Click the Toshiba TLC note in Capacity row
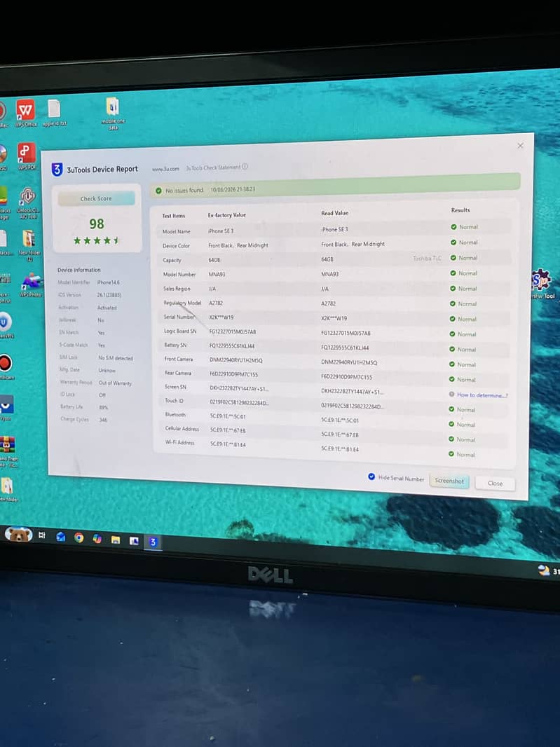The width and height of the screenshot is (560, 747). 427,258
